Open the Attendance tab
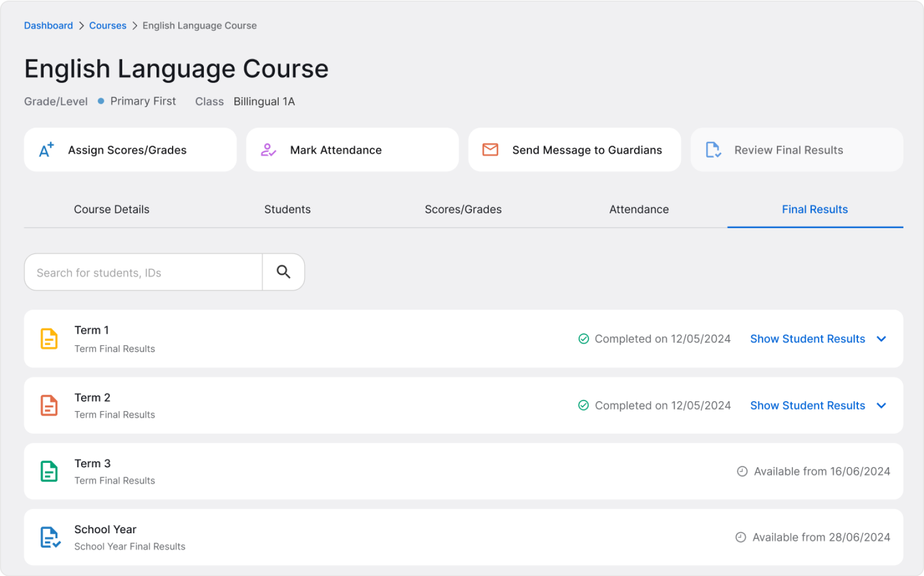The width and height of the screenshot is (924, 576). (639, 209)
